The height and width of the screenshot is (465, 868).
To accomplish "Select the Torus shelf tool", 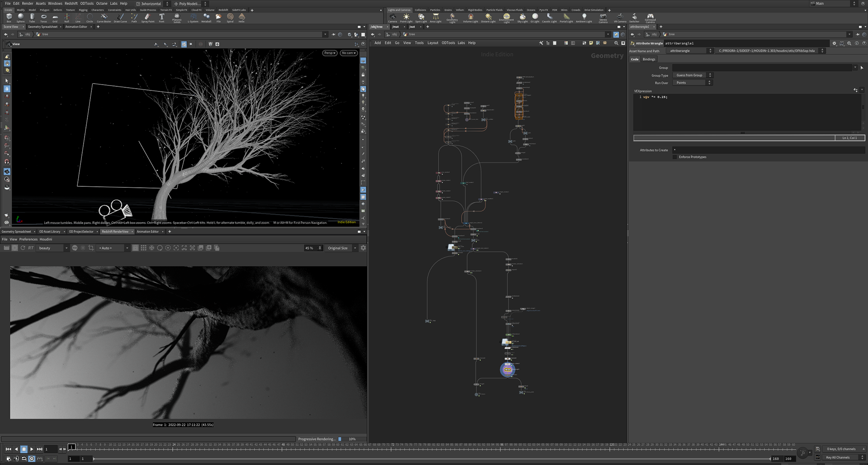I will (x=43, y=17).
